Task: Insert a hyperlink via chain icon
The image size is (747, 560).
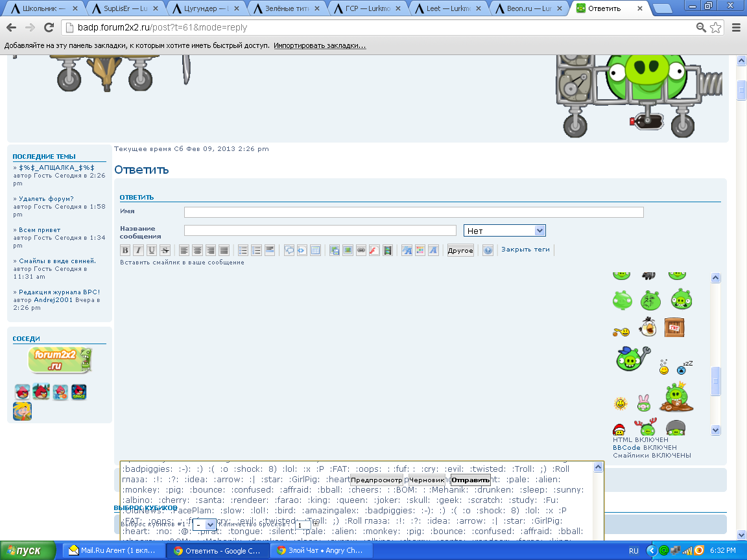Action: pos(362,250)
